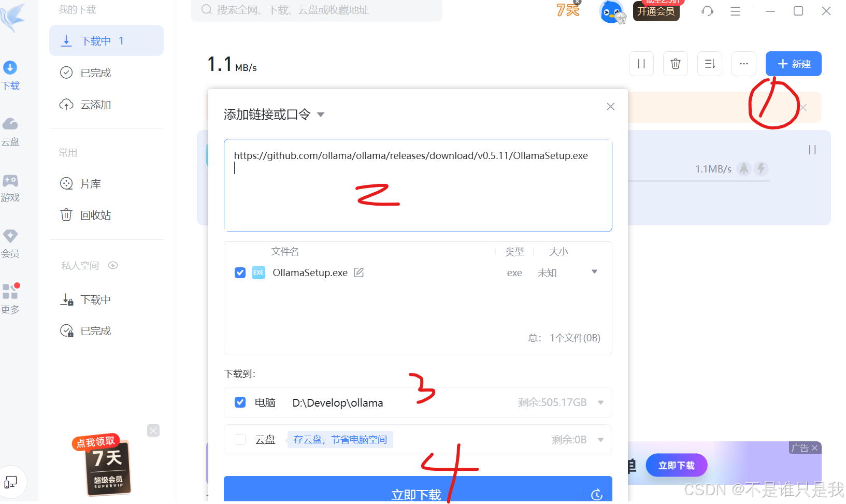Viewport: 846px width, 504px height.
Task: Open the 云添加 cloud add tab
Action: click(106, 105)
